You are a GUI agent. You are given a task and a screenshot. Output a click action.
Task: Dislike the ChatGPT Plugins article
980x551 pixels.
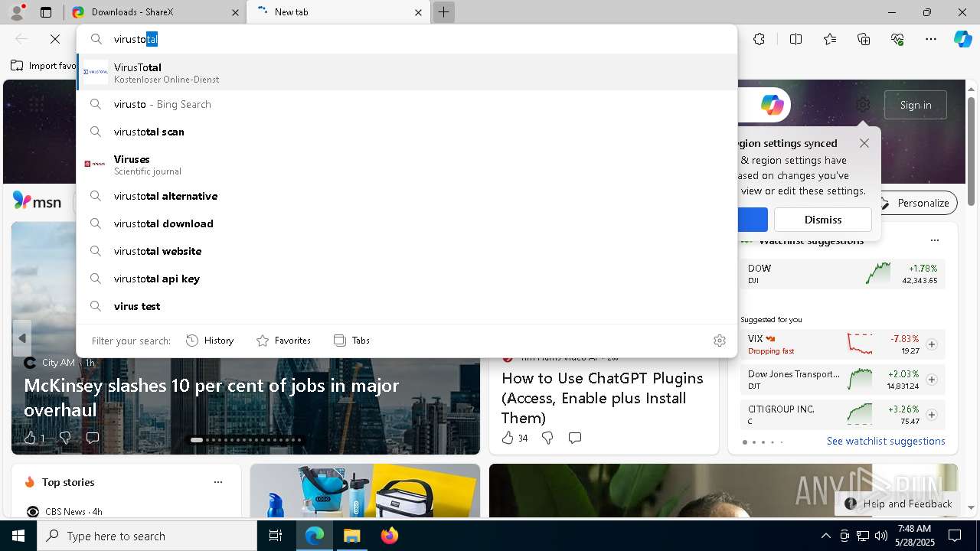point(547,438)
